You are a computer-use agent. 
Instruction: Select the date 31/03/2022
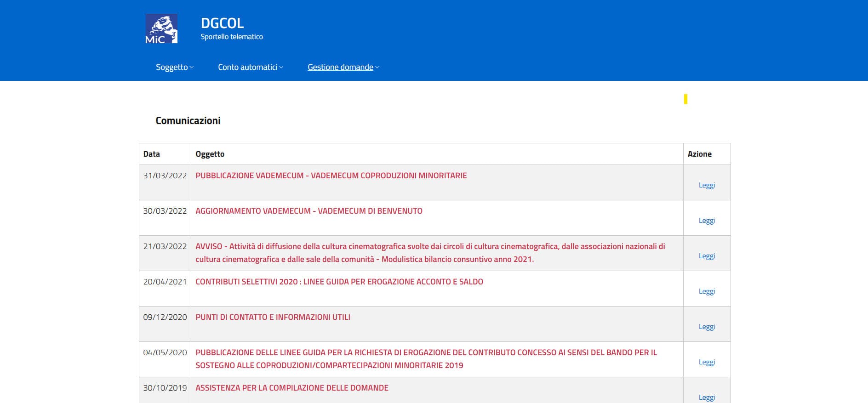click(165, 176)
